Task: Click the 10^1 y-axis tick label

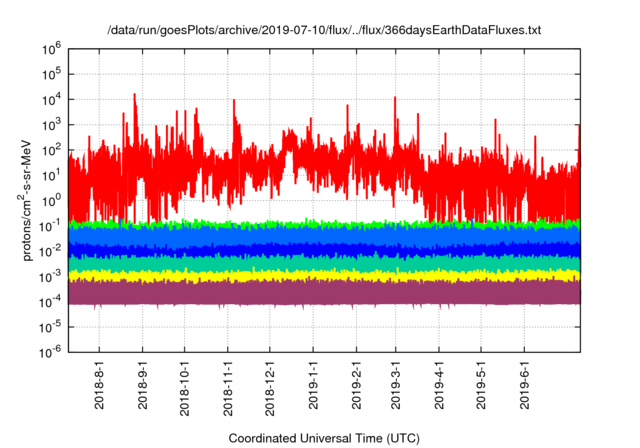Action: pyautogui.click(x=51, y=176)
